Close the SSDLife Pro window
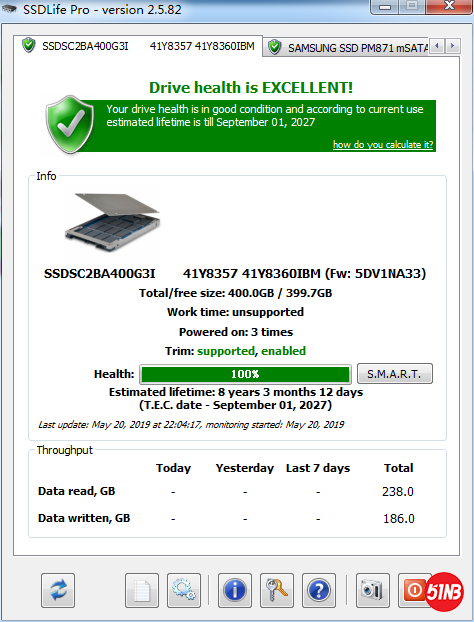Viewport: 474px width, 622px height. (449, 6)
